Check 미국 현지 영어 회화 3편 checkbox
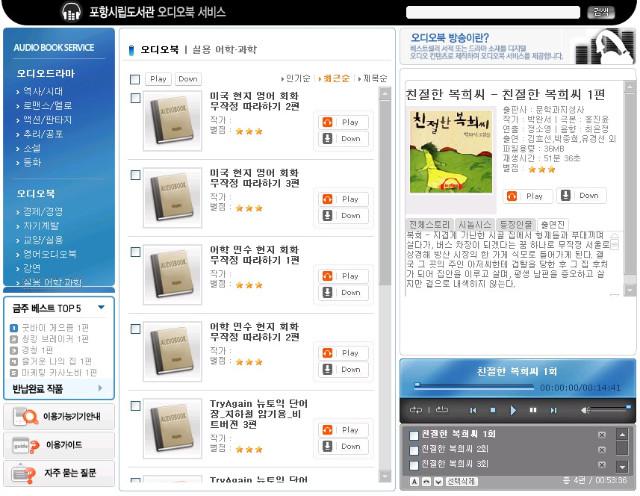 [x=136, y=175]
